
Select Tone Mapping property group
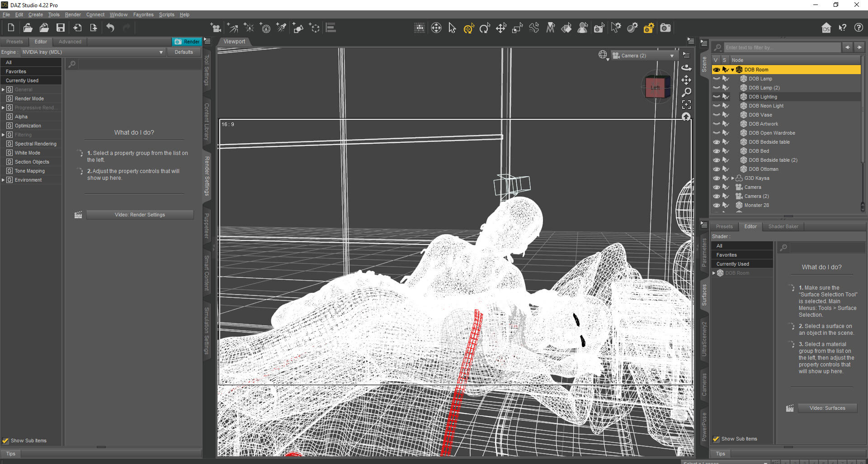(30, 171)
